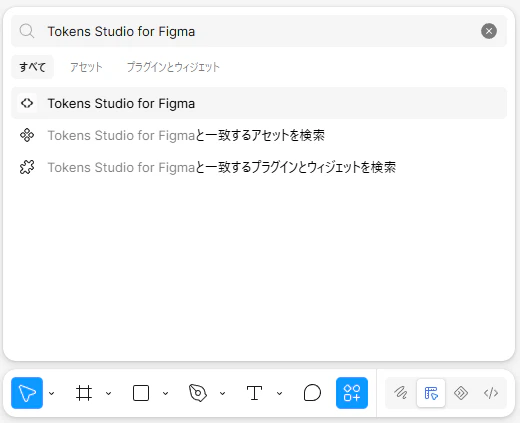Viewport: 520px width, 423px height.
Task: Search plugins and widgets matching Tokens Studio
Action: pyautogui.click(x=259, y=167)
